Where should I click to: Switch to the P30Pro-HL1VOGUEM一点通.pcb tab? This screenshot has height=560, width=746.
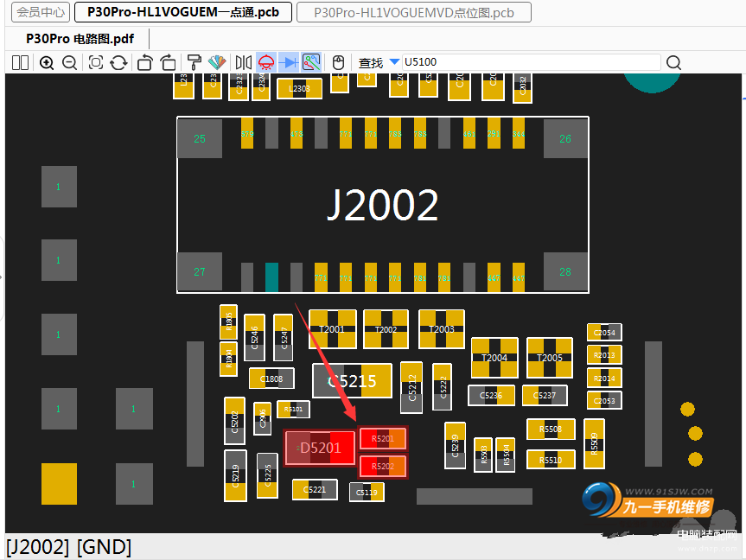[183, 12]
